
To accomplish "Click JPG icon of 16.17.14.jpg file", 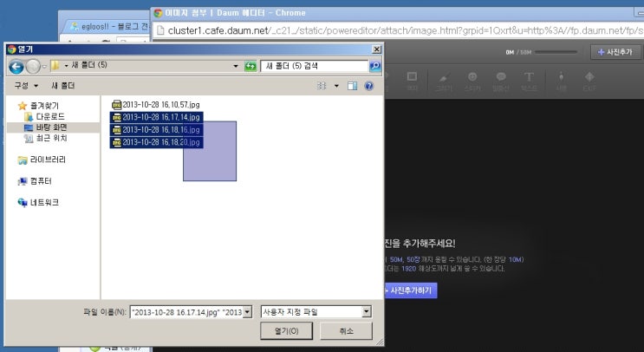I will pyautogui.click(x=117, y=117).
